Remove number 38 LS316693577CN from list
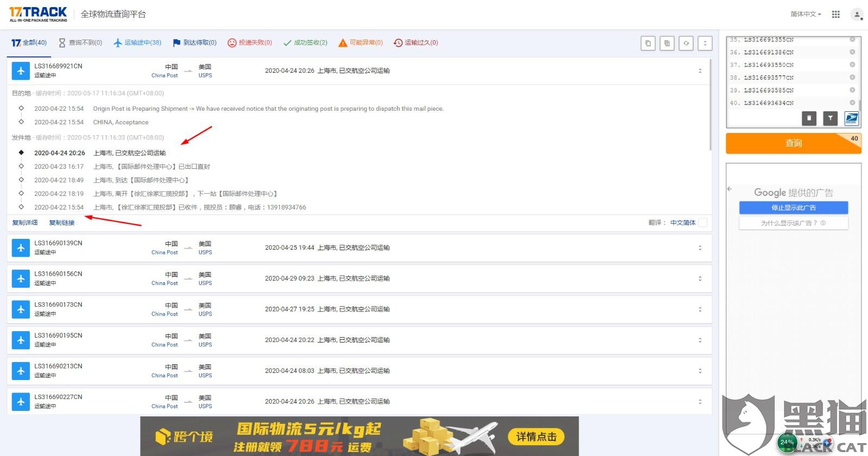 click(x=852, y=77)
